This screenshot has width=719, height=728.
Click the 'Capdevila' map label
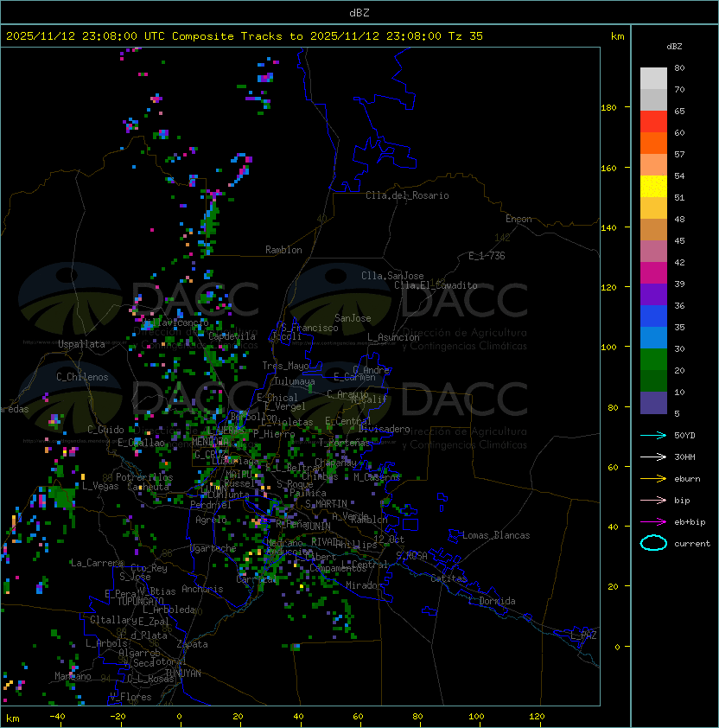pos(232,336)
